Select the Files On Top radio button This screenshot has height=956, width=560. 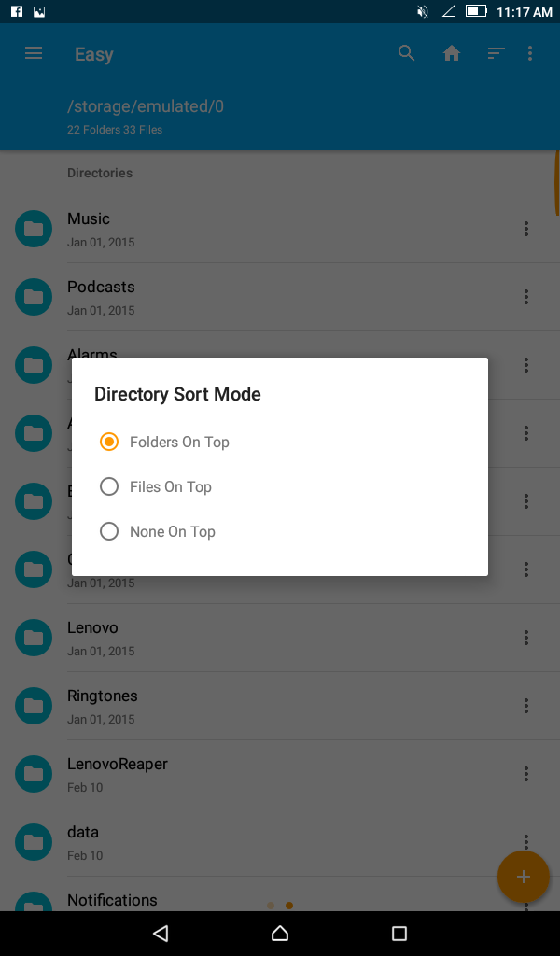[x=109, y=486]
